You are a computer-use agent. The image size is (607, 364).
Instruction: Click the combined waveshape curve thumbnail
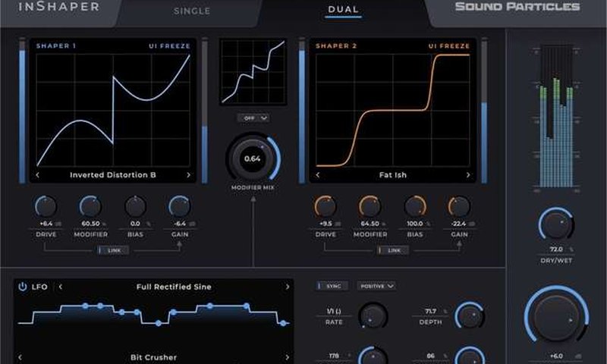tap(253, 72)
